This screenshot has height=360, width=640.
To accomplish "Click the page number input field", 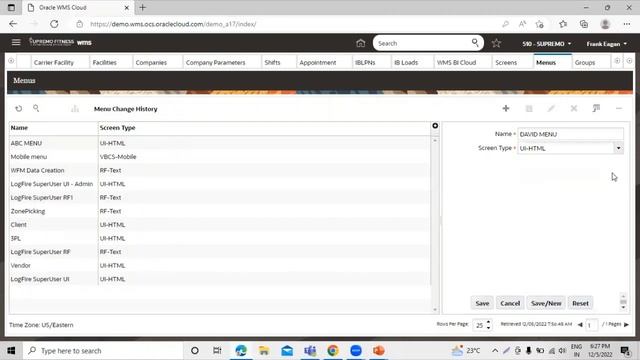I will pos(592,325).
